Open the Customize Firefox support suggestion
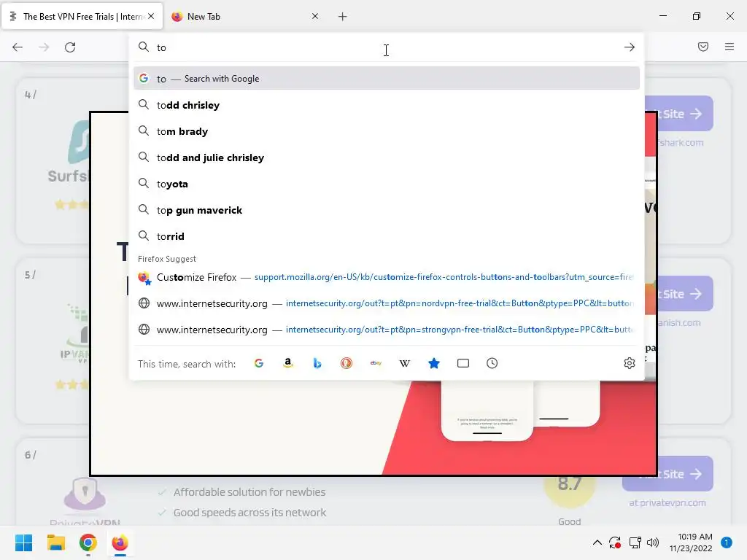The width and height of the screenshot is (747, 560). [x=387, y=277]
